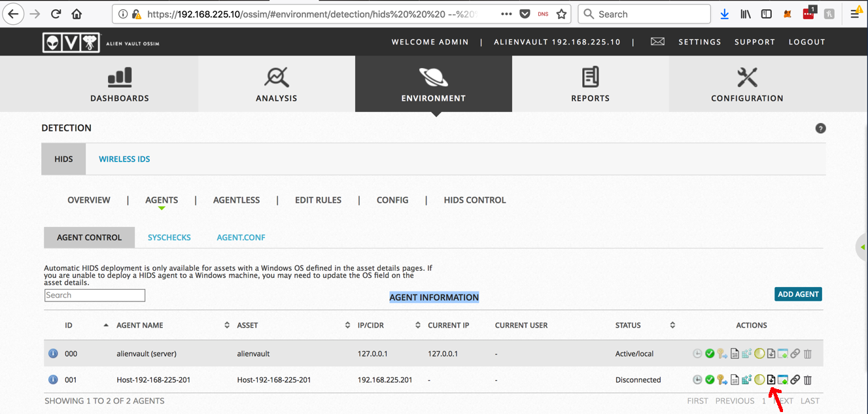Viewport: 868px width, 414px height.
Task: Click Logout
Action: point(807,42)
